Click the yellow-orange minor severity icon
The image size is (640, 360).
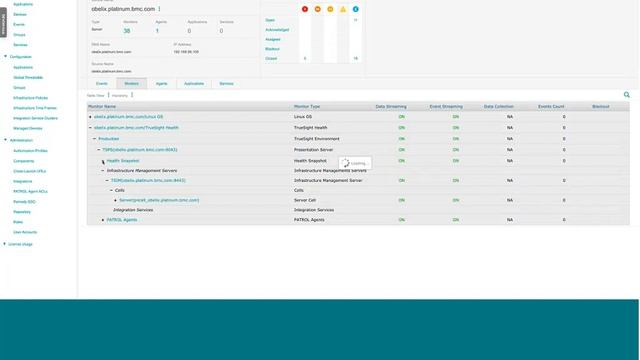pos(330,9)
